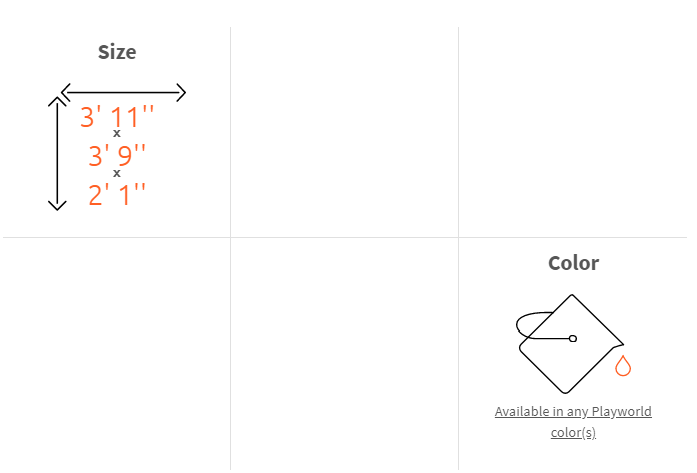
Task: Click the "Size" heading
Action: pos(117,52)
